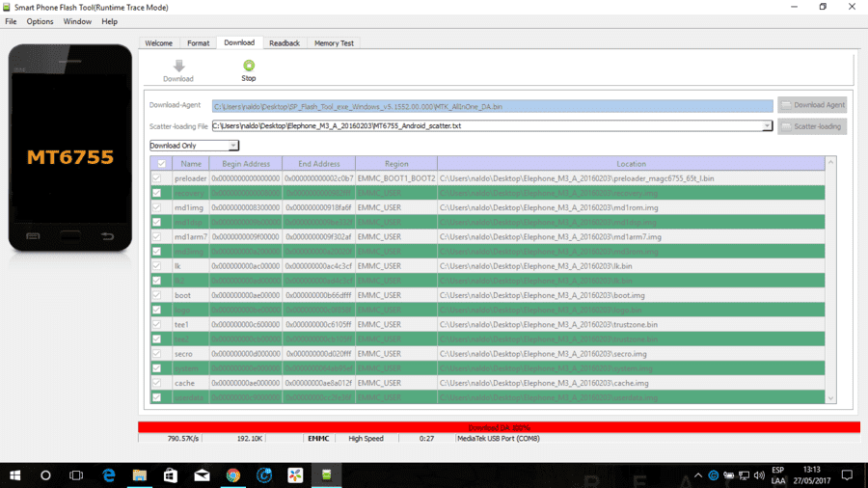Switch to the Readback tab

[285, 43]
